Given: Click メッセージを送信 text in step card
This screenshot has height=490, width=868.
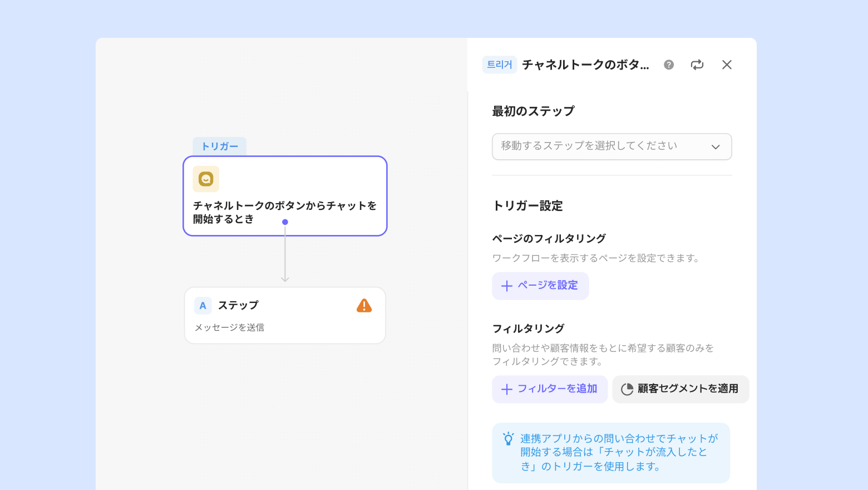Looking at the screenshot, I should [229, 327].
